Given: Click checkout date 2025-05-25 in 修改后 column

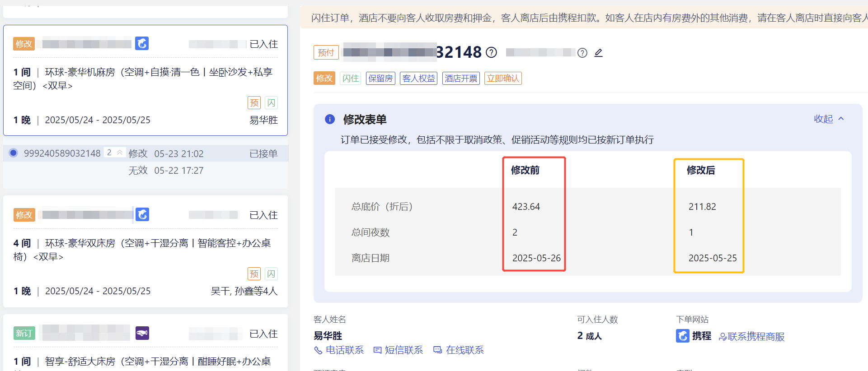Looking at the screenshot, I should click(713, 258).
